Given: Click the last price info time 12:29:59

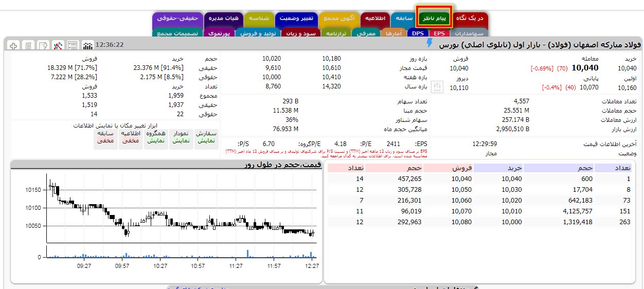Looking at the screenshot, I should (x=485, y=144).
